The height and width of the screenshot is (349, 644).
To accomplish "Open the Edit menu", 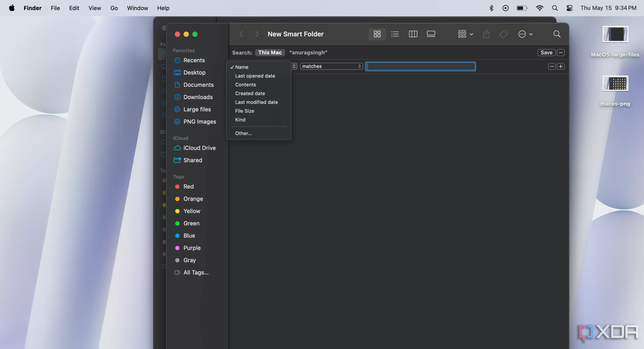I will pyautogui.click(x=74, y=8).
